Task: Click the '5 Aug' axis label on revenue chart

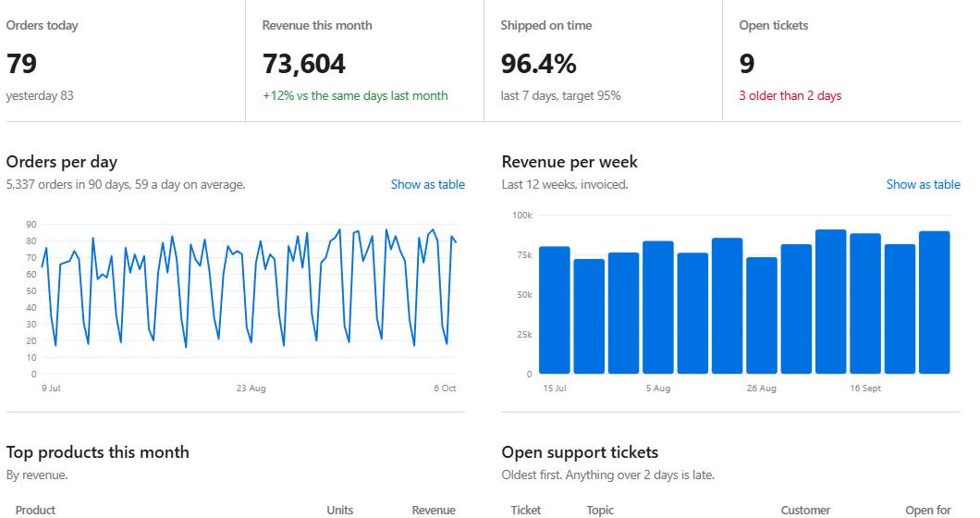Action: point(658,388)
